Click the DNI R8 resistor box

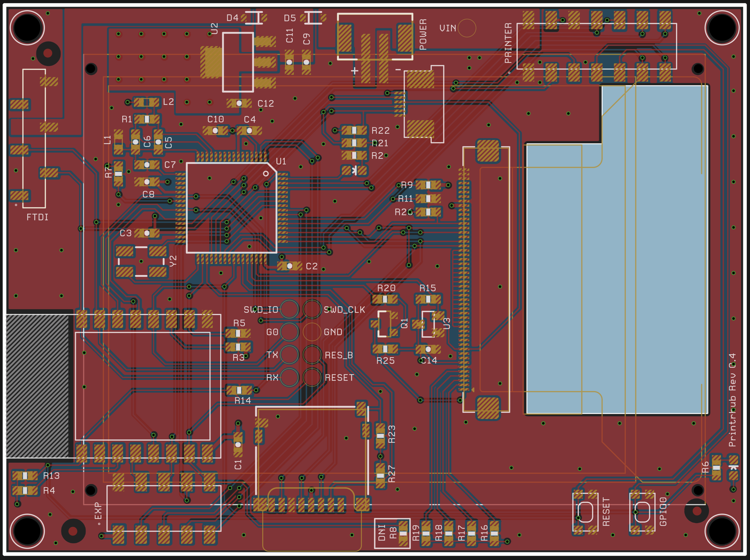(x=392, y=533)
